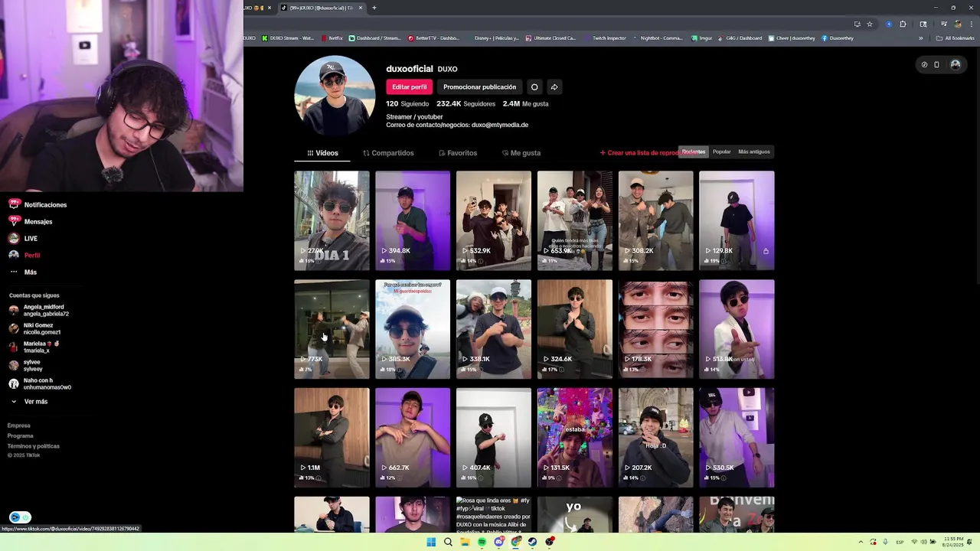Open the LIVE section in sidebar
This screenshot has height=551, width=980.
[23, 239]
